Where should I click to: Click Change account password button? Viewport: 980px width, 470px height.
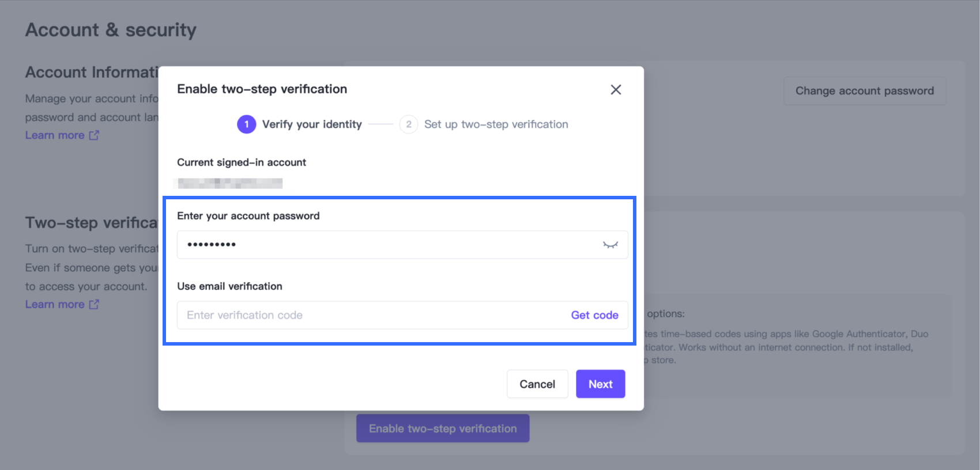point(864,91)
